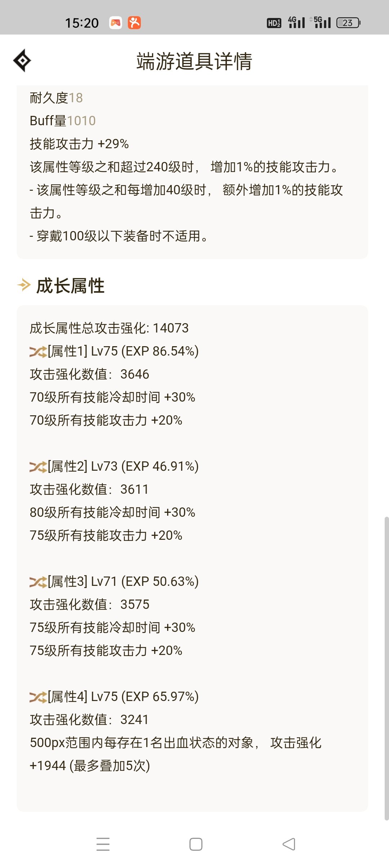
Task: Tap the shuffle icon beside 属性3
Action: tap(38, 582)
